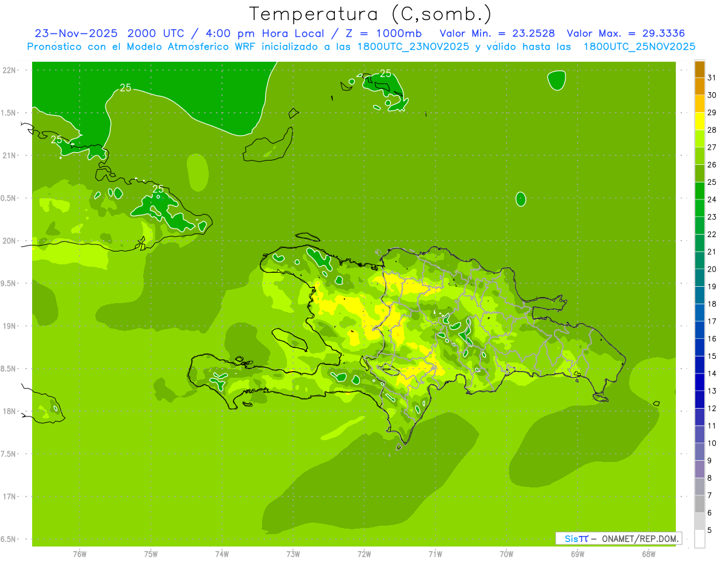Click the color scale label 30
This screenshot has width=728, height=562.
pos(712,95)
